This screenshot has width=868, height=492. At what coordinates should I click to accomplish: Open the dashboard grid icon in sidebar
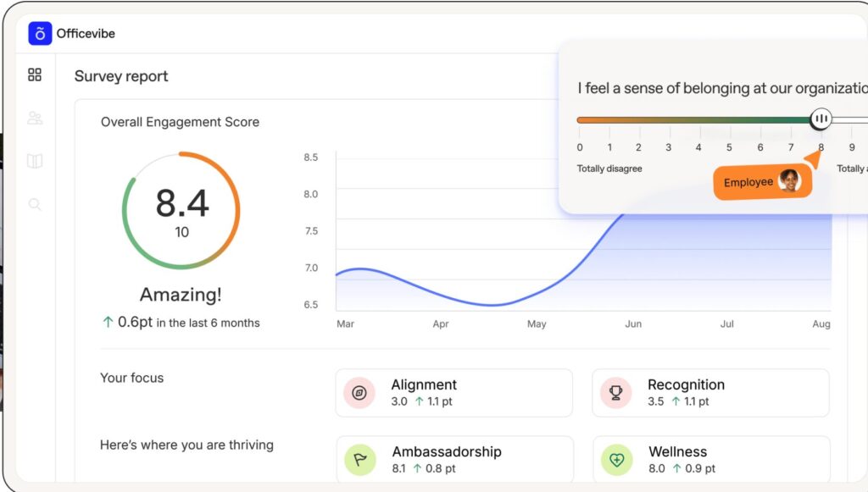coord(35,75)
